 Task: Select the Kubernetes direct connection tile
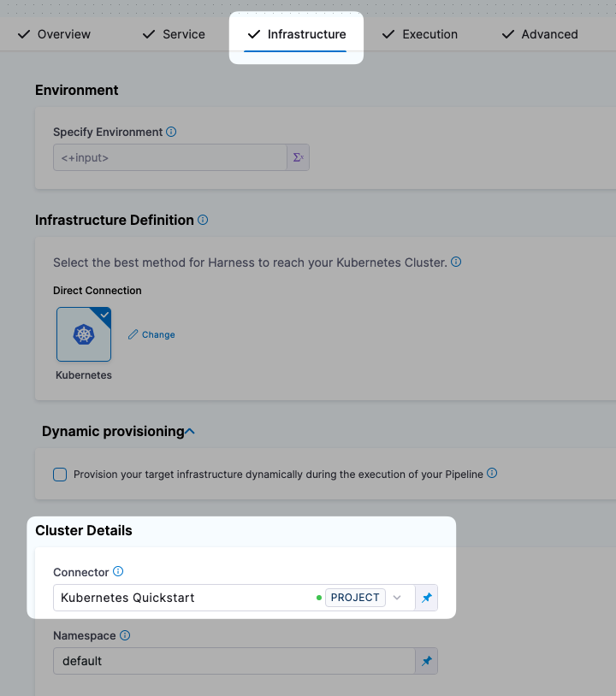pos(84,334)
